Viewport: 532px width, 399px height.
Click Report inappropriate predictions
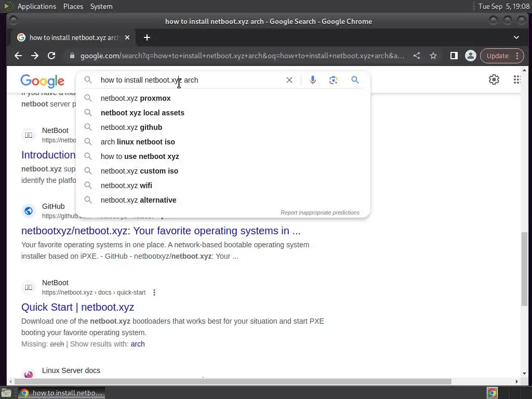point(320,212)
